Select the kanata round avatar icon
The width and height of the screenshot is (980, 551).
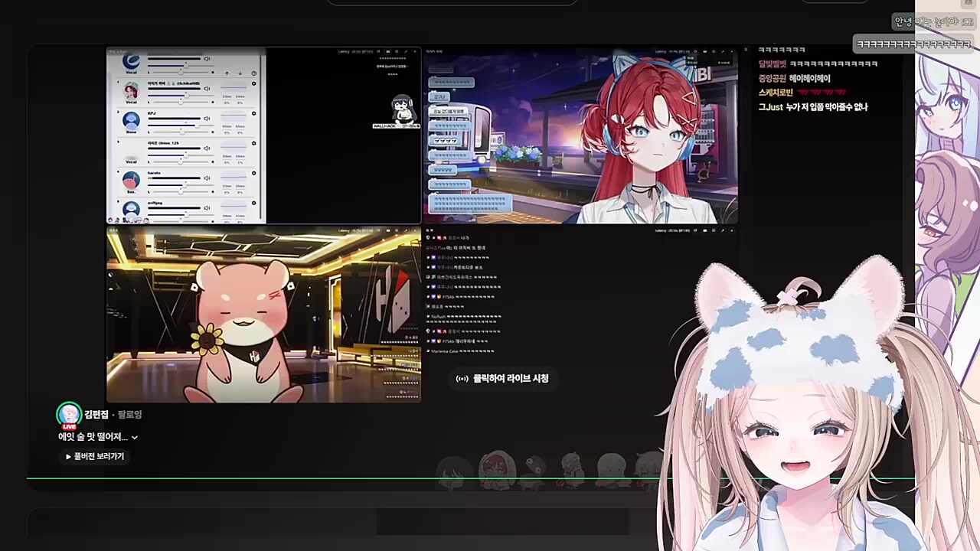pos(131,180)
